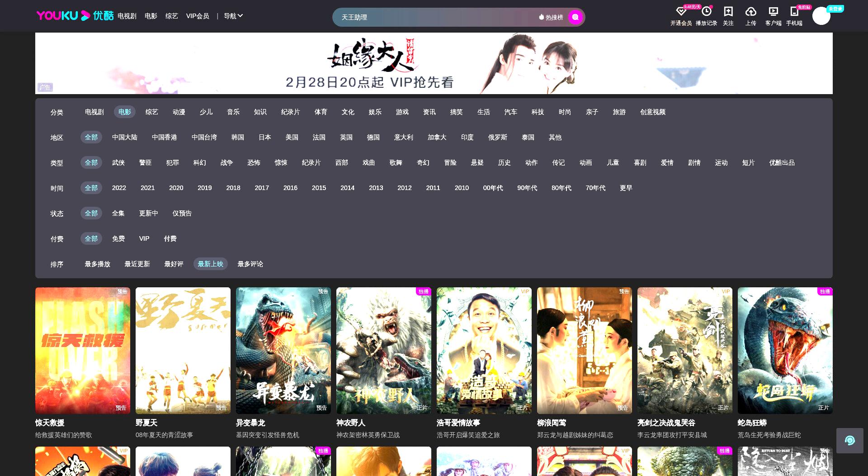Open 野夏天 movie poster
Image resolution: width=868 pixels, height=476 pixels.
183,351
